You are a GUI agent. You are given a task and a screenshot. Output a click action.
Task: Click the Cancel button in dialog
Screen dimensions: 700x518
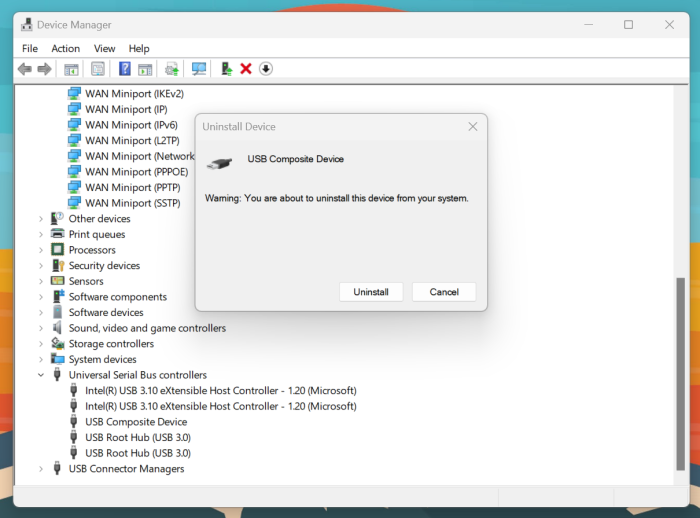(444, 292)
